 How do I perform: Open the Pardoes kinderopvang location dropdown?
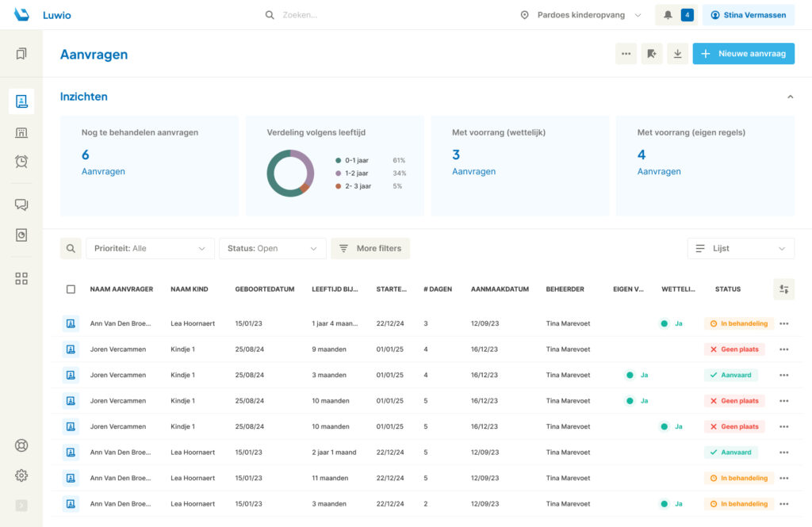581,15
